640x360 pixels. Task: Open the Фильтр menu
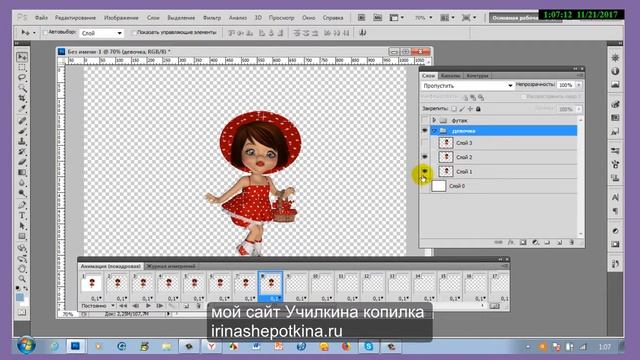click(212, 18)
